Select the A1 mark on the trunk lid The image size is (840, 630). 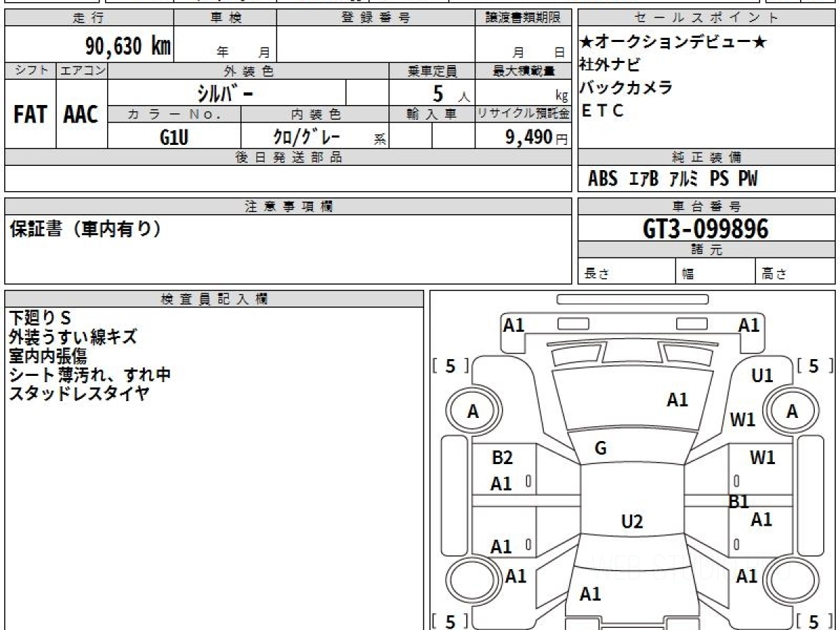[x=590, y=594]
